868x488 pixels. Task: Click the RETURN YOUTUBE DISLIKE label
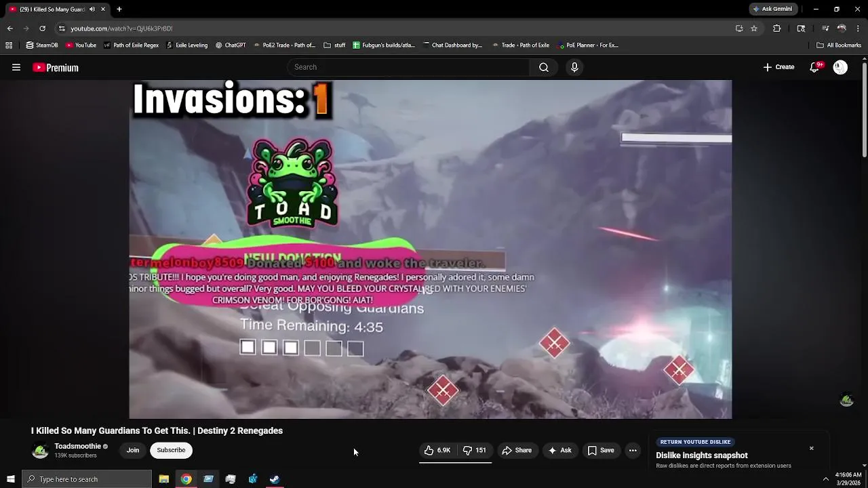point(695,442)
